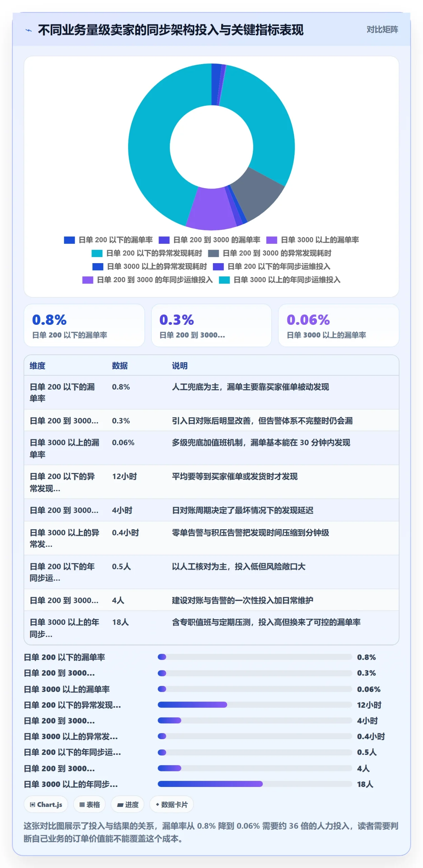Click the 对比矩阵 badge in the header
Image resolution: width=423 pixels, height=868 pixels.
click(382, 29)
